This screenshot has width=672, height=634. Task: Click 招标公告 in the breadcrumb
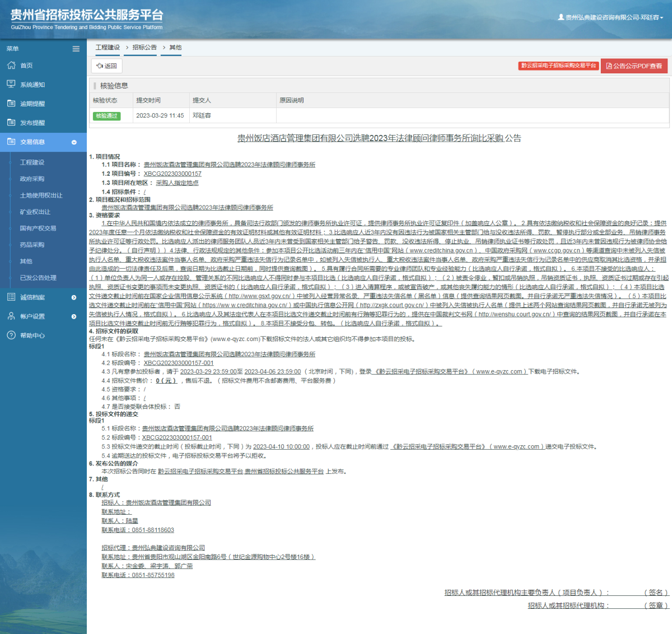click(144, 48)
